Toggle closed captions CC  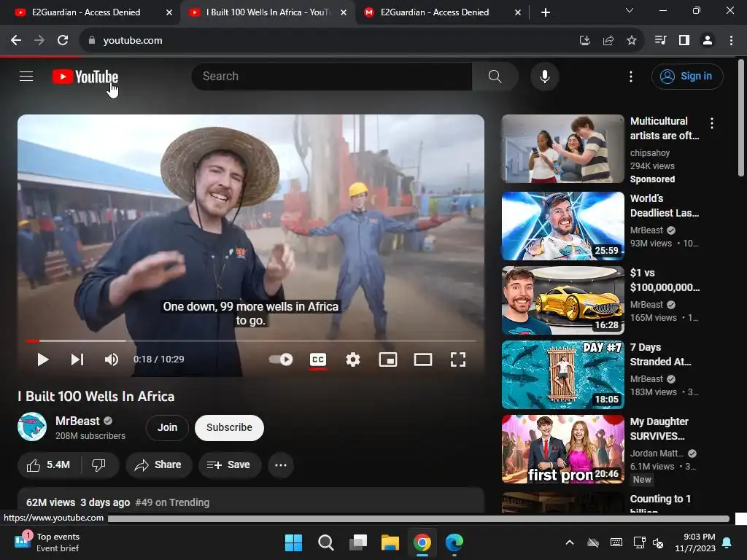(318, 360)
